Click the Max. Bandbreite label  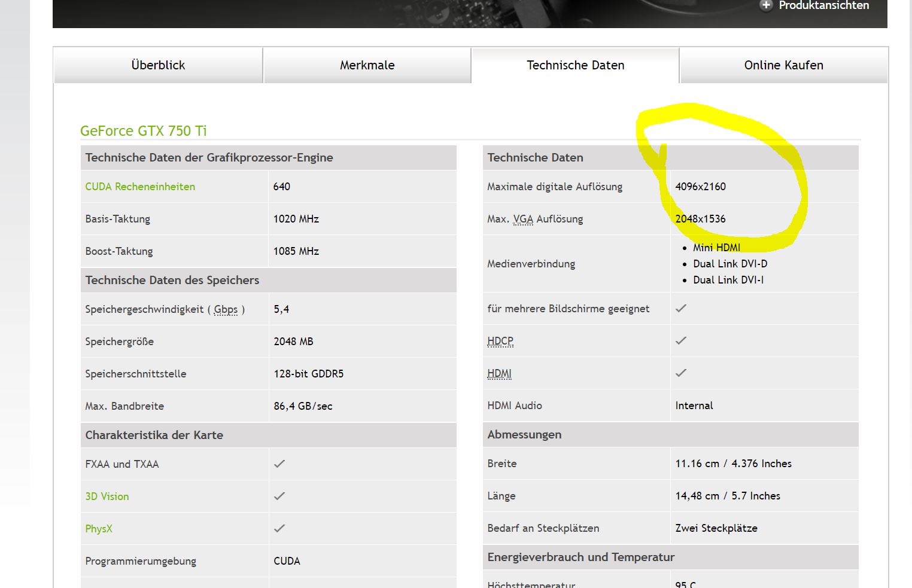[124, 406]
